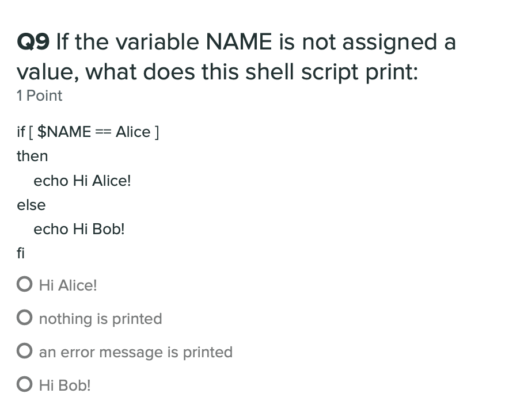Click the "echo Hi Bob!" code line
This screenshot has width=509, height=420.
click(79, 229)
